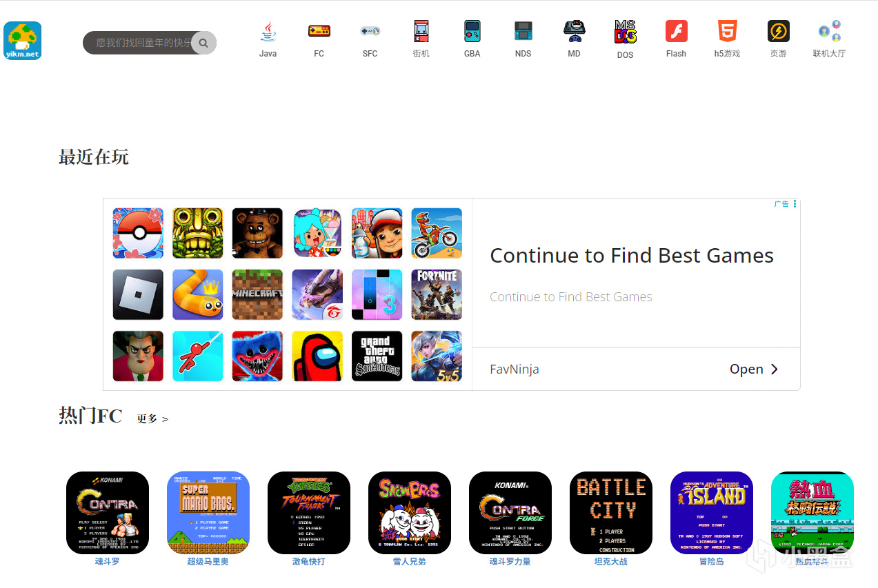Open the SFC controller category
This screenshot has width=878, height=588.
point(370,31)
